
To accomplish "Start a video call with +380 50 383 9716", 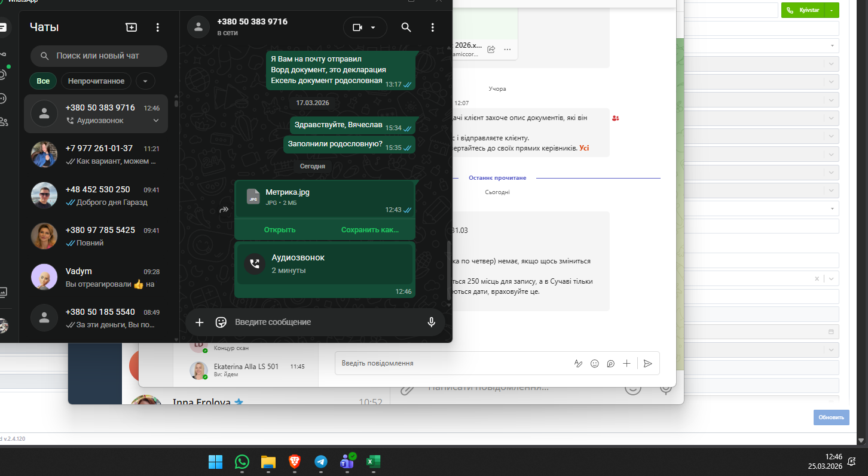I will pos(358,27).
